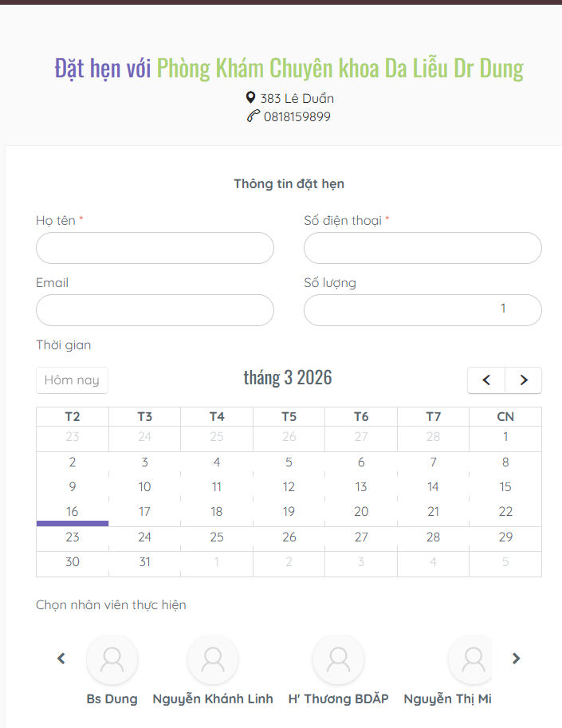Open the 0818159899 phone number link
This screenshot has height=728, width=562.
(x=297, y=116)
